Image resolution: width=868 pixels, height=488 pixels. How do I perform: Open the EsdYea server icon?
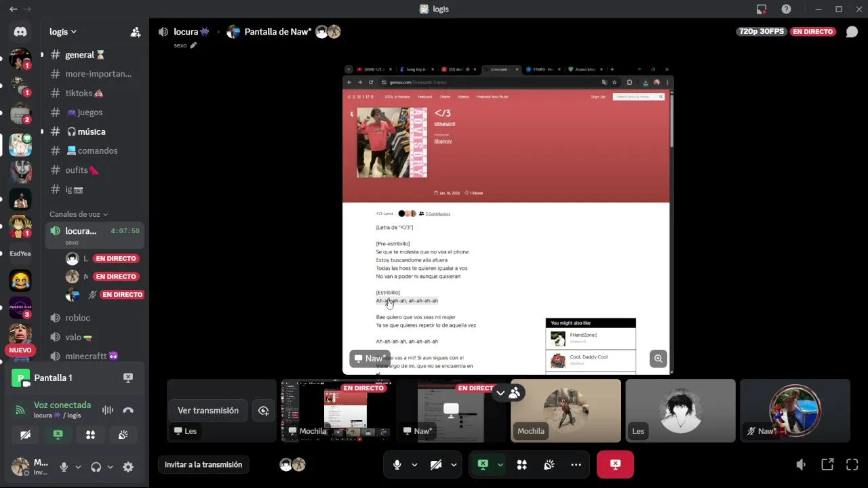click(x=20, y=253)
